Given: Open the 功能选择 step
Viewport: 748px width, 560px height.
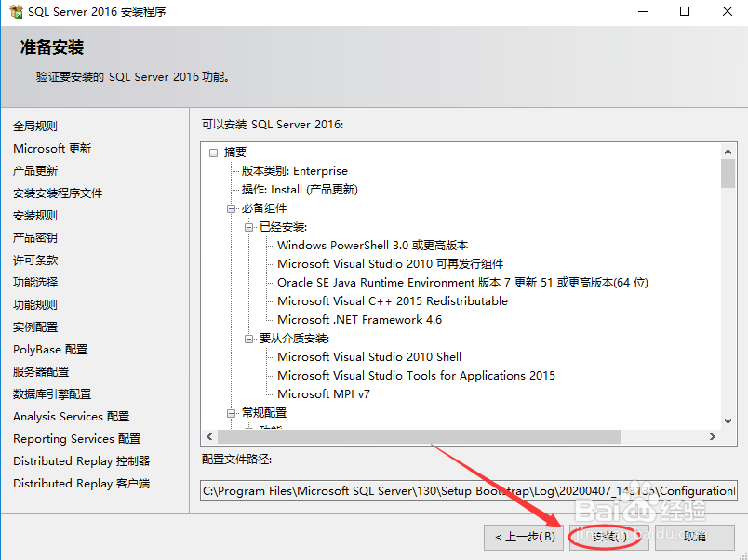Looking at the screenshot, I should [35, 283].
